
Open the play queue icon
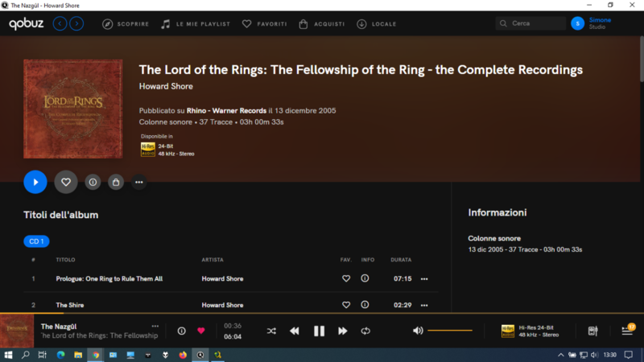(x=627, y=331)
